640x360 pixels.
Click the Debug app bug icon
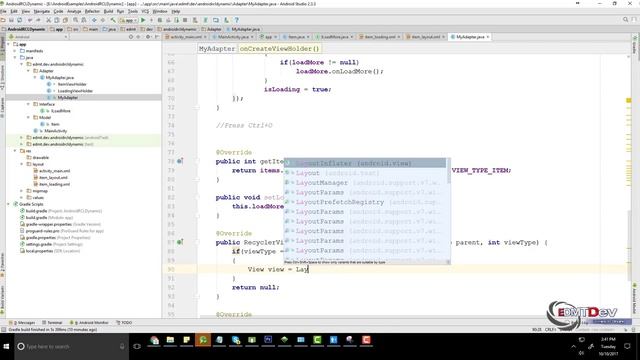coord(160,20)
